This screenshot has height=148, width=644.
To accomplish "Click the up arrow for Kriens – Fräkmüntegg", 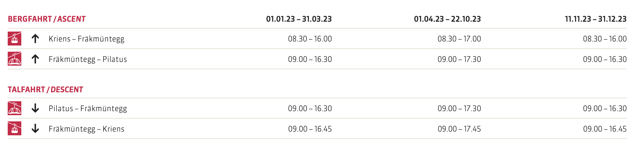I will pos(35,39).
